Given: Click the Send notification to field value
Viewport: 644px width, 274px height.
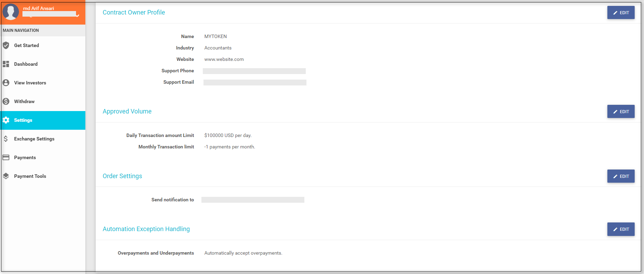Looking at the screenshot, I should [x=253, y=200].
